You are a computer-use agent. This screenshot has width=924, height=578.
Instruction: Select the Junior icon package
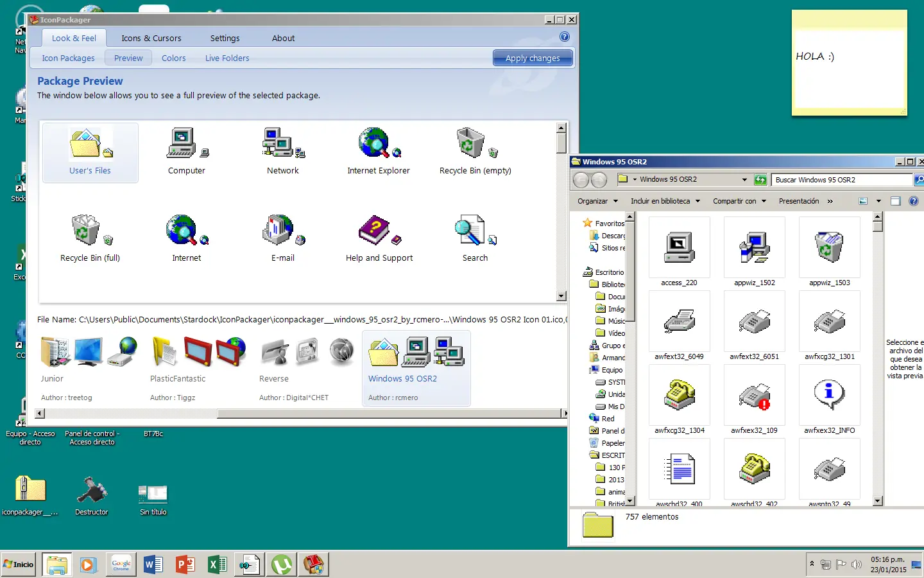click(x=89, y=368)
